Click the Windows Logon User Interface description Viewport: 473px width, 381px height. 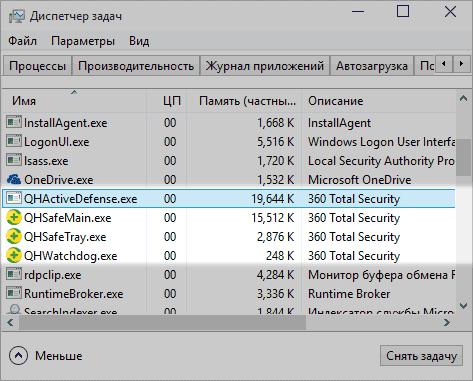click(x=381, y=142)
